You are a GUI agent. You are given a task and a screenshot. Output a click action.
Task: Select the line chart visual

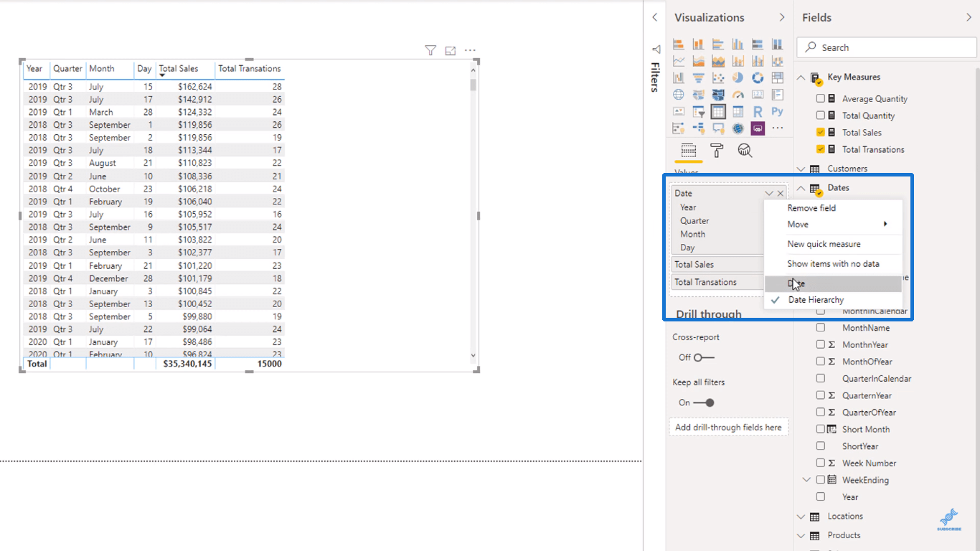pos(679,61)
